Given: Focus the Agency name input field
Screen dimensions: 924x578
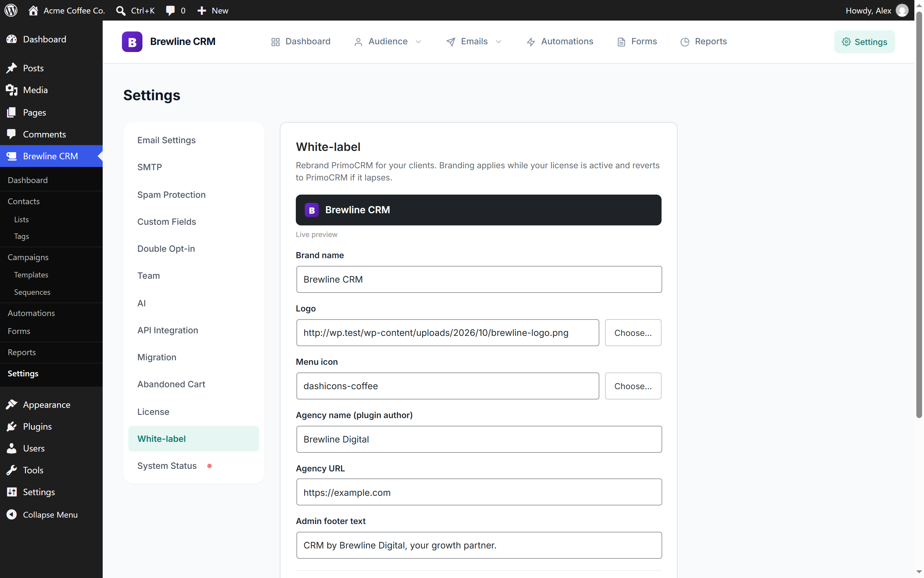Looking at the screenshot, I should tap(479, 439).
